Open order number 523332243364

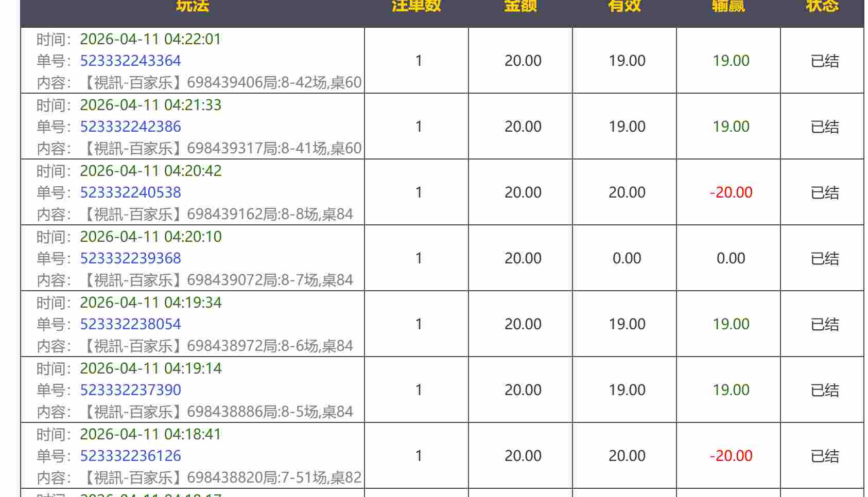[130, 61]
